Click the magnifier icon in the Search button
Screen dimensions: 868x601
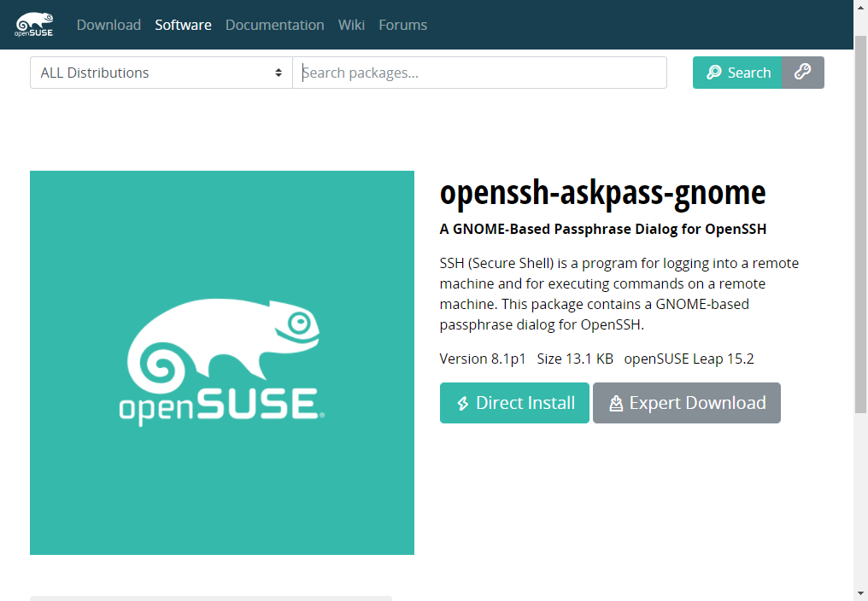[x=714, y=72]
